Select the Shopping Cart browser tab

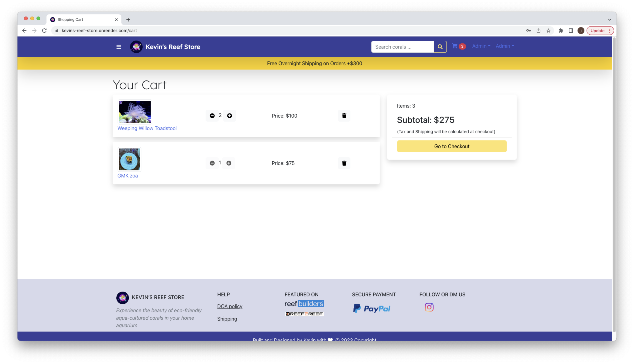(80, 19)
